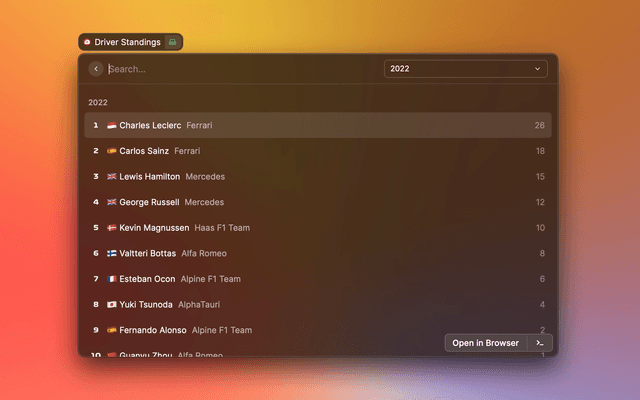Click the back arrow button

96,69
